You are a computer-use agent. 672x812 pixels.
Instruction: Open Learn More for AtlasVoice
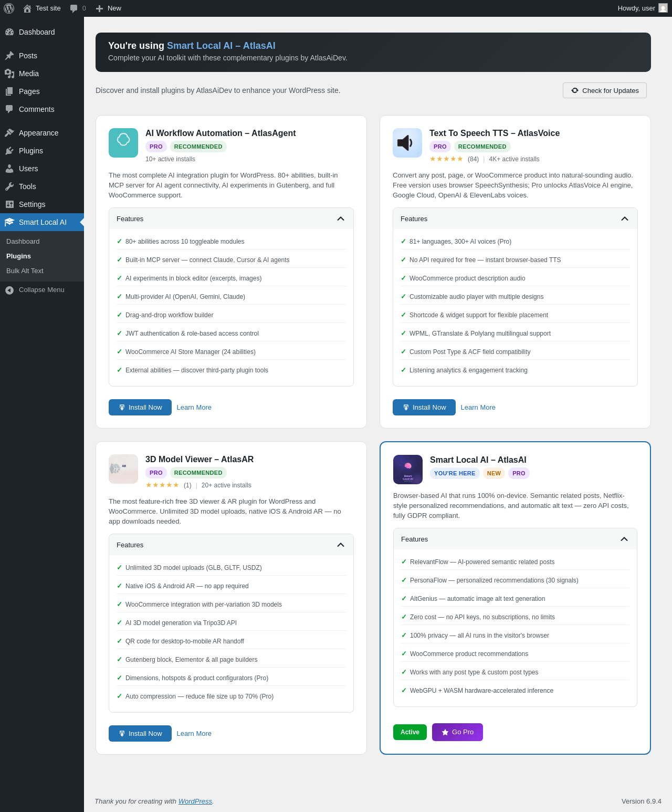[x=478, y=408]
